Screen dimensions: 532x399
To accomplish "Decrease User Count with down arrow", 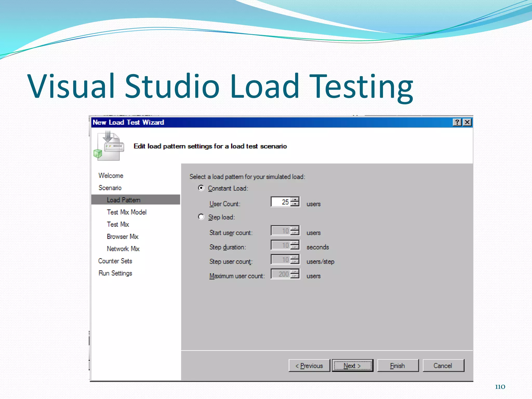I will tap(295, 204).
